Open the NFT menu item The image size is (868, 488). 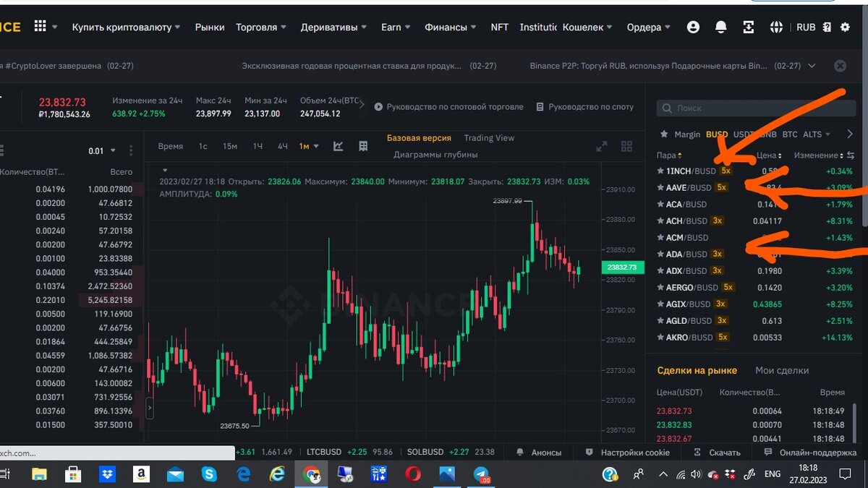(500, 27)
